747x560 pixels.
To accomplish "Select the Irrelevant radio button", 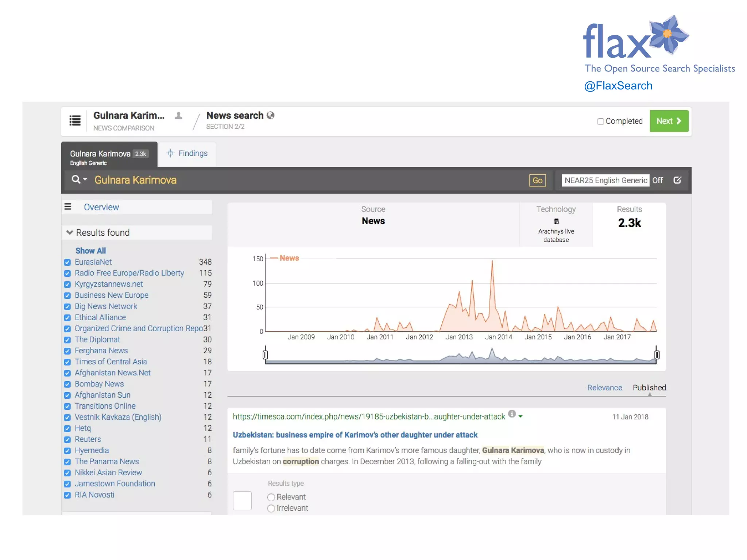I will [x=271, y=509].
